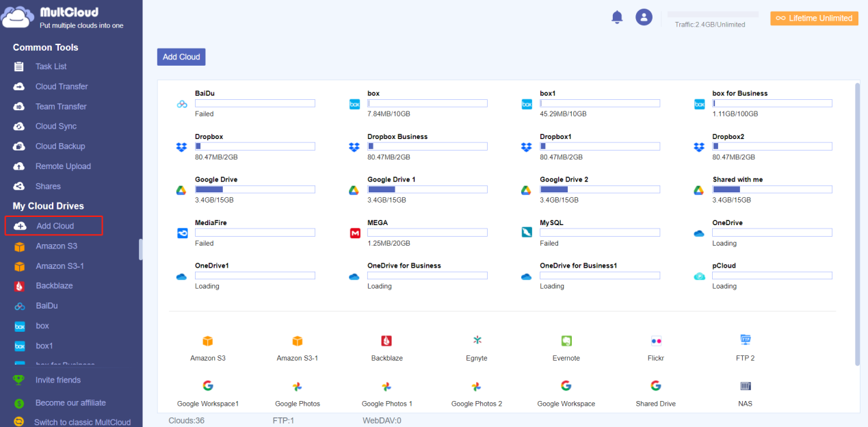Select the Amazon S3-1 icon in lower grid

tap(297, 341)
